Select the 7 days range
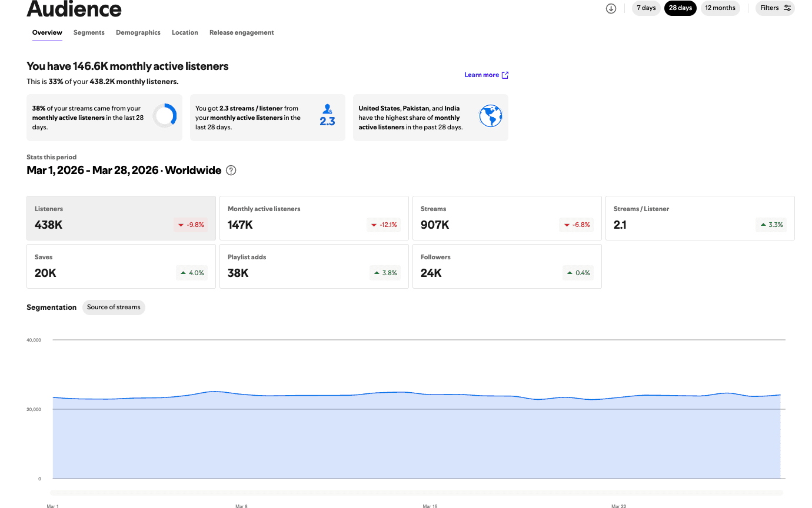 646,8
